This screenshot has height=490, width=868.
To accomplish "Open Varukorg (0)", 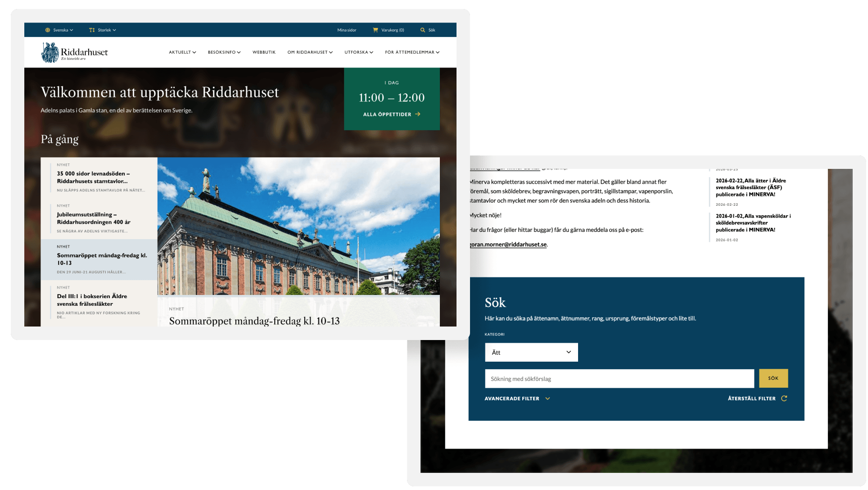I will point(389,30).
